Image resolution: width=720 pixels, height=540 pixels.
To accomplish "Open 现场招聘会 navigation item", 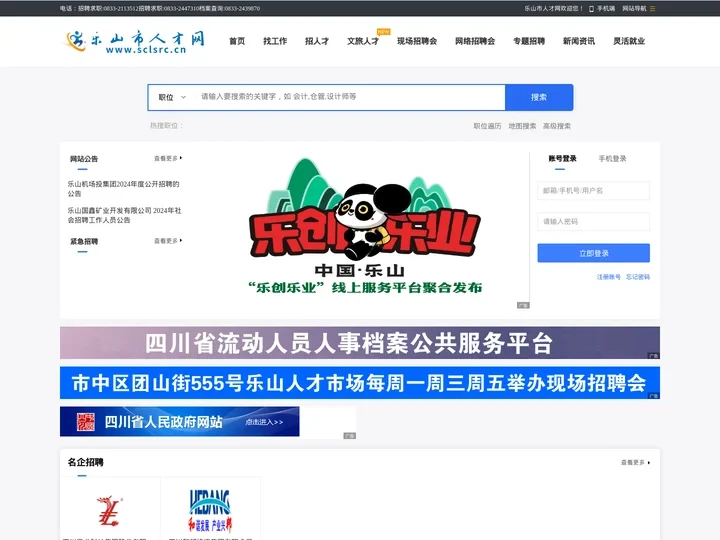I will pos(417,41).
